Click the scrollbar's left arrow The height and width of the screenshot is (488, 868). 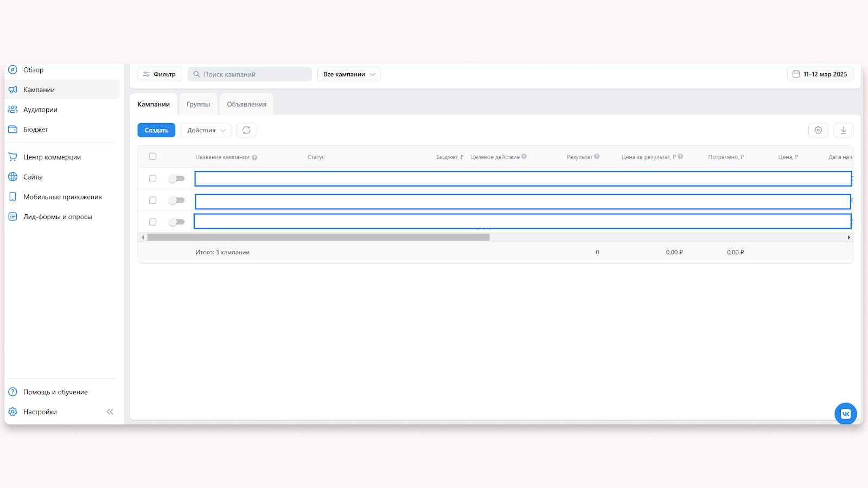[x=143, y=237]
